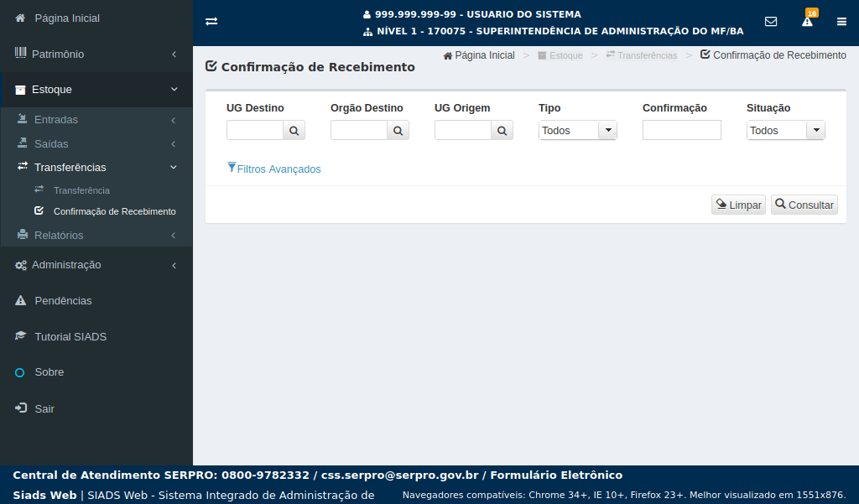Click Estoque in the breadcrumb

[x=560, y=55]
